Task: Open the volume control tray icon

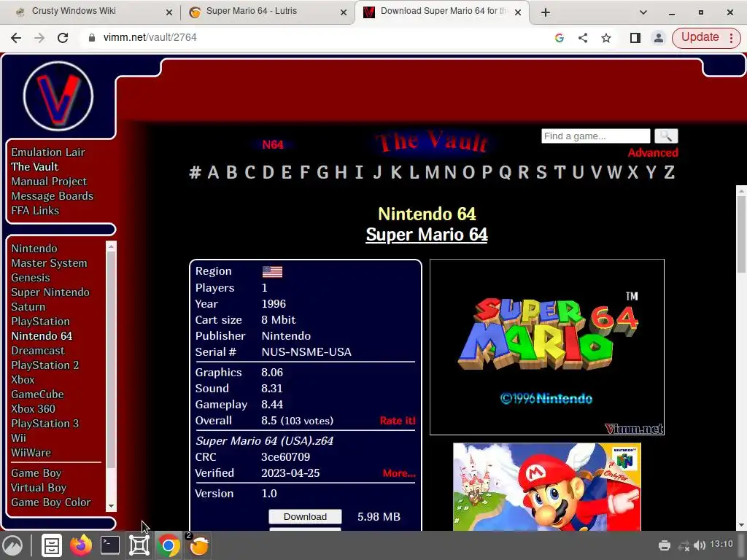Action: point(700,545)
